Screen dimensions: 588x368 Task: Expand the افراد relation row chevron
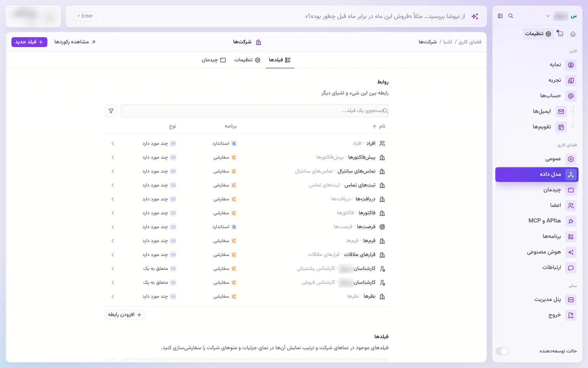[x=113, y=144]
